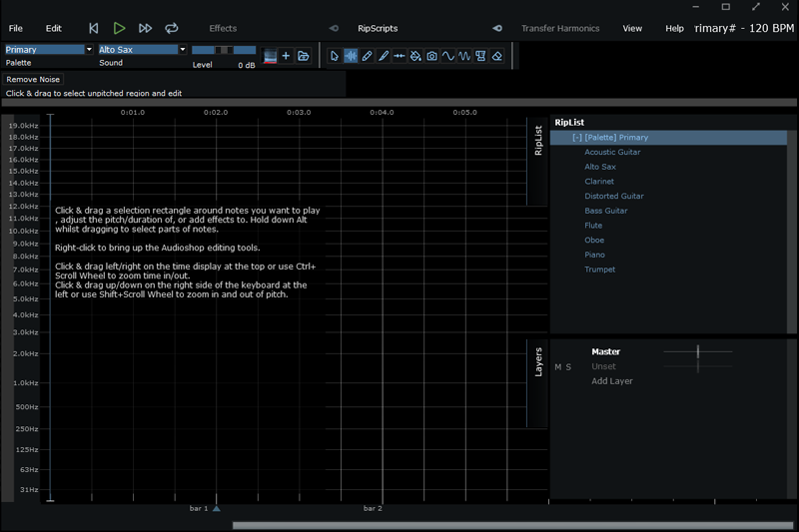Click the 1.0kHz frequency label
799x532 pixels.
tap(26, 383)
